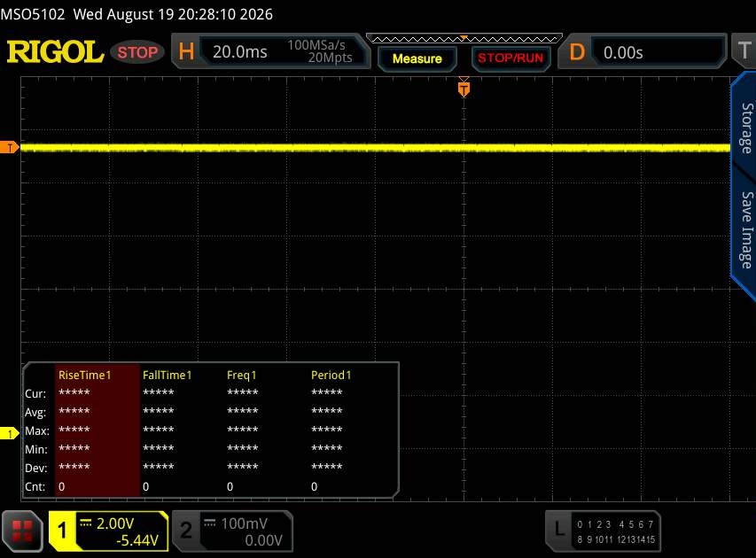Click the Dev: row label

click(36, 468)
